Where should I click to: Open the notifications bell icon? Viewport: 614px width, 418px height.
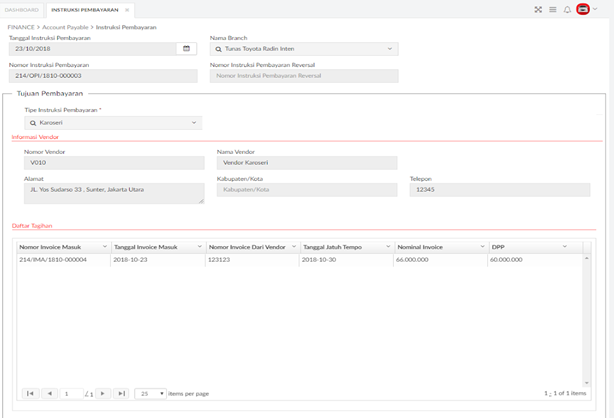tap(567, 9)
